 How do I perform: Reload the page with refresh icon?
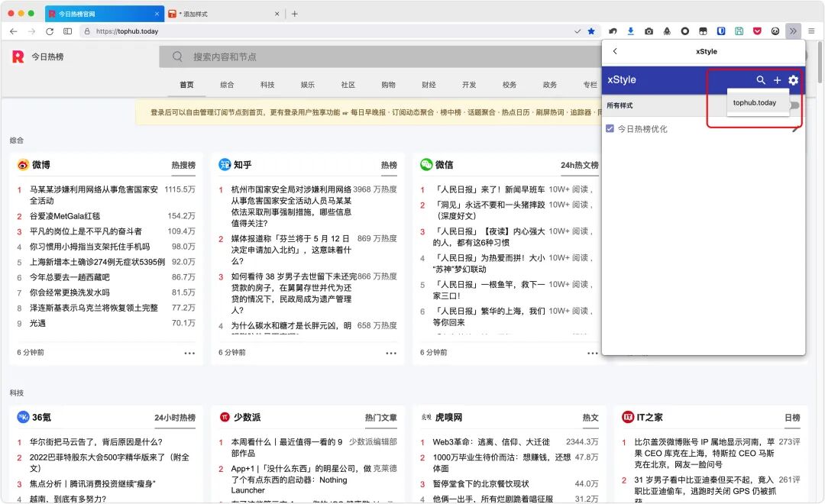(x=50, y=31)
